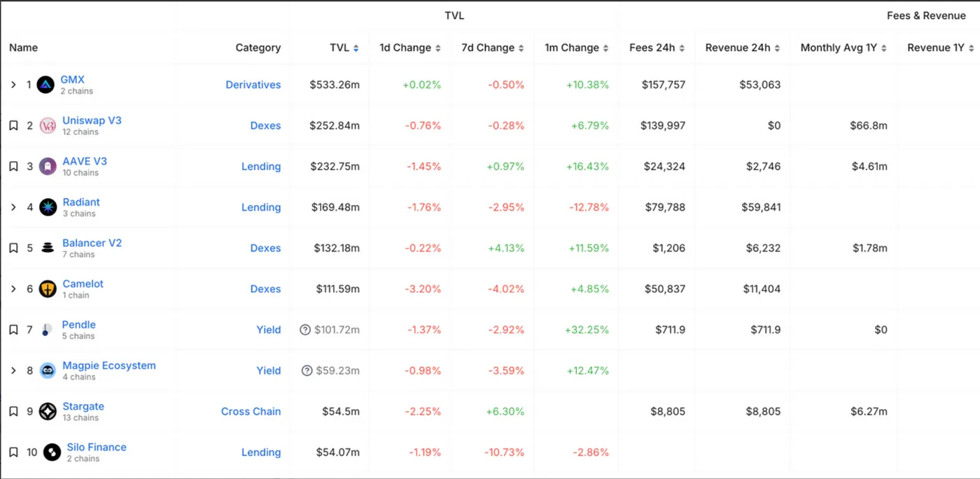Click the GMX protocol logo icon

pos(45,85)
